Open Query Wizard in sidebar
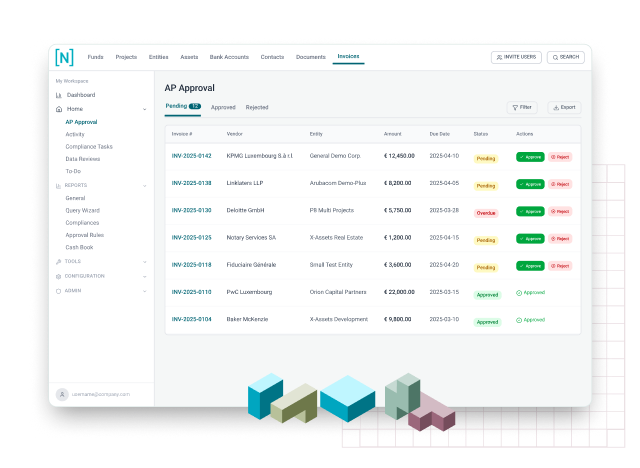Screen dimensions: 640x468 coord(82,211)
